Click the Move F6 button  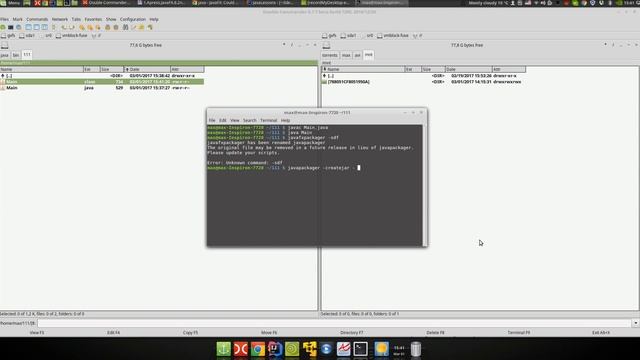(269, 333)
